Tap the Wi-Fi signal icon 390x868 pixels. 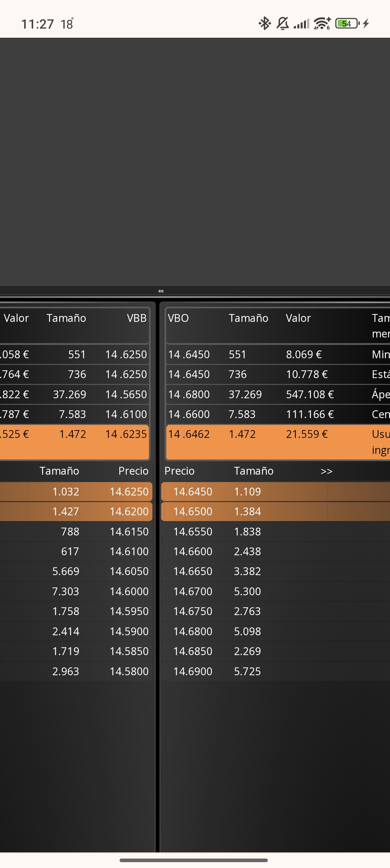click(322, 24)
